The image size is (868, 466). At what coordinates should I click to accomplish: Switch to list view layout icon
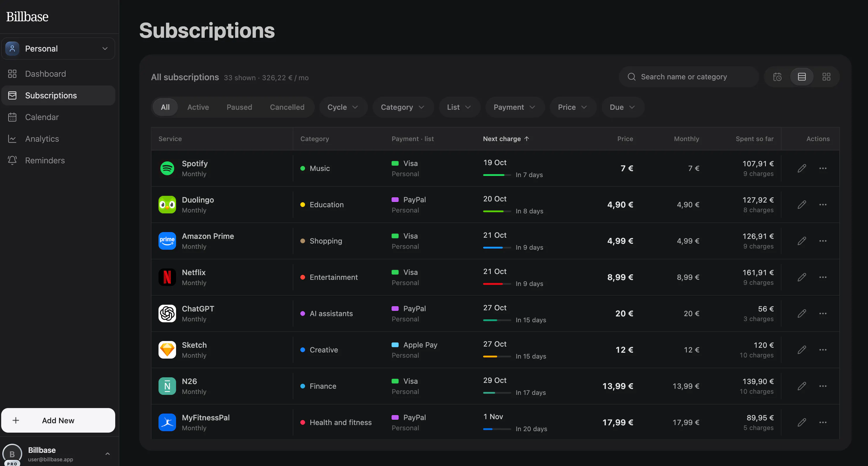802,77
